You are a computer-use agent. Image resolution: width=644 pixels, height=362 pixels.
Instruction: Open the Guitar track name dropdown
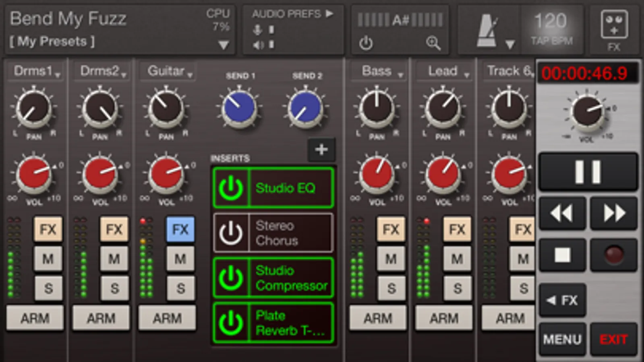pos(168,71)
